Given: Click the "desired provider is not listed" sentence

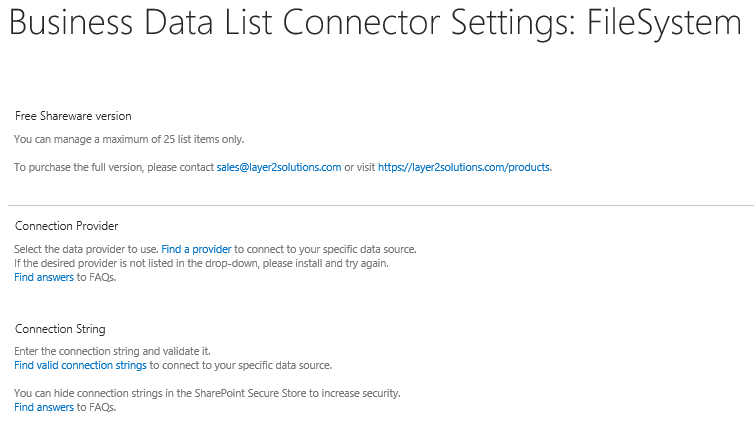Looking at the screenshot, I should (x=200, y=263).
